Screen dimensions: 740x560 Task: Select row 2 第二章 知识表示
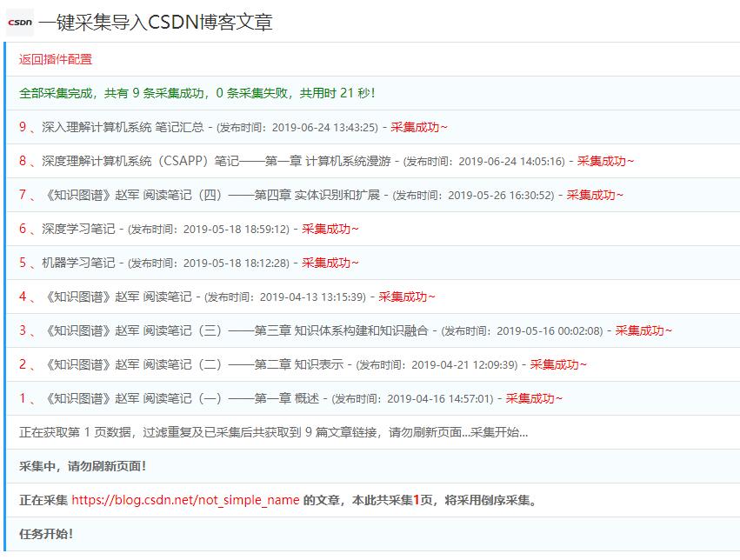tap(373, 364)
